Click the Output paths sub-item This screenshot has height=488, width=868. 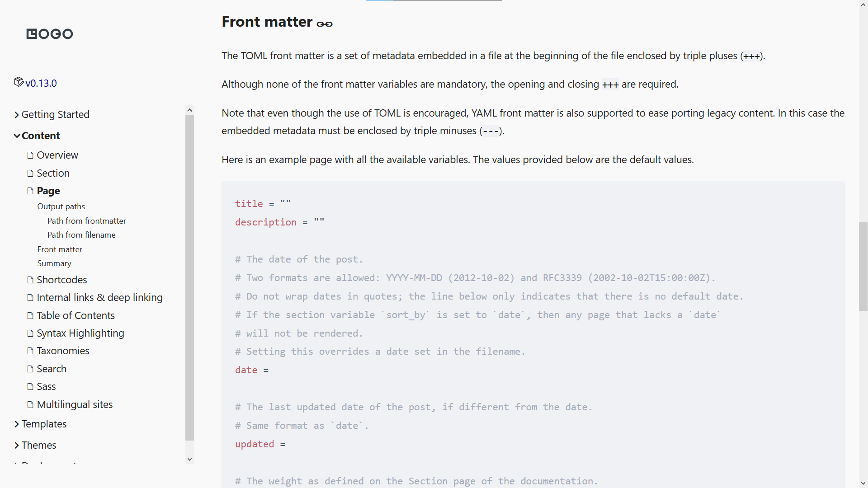point(60,206)
